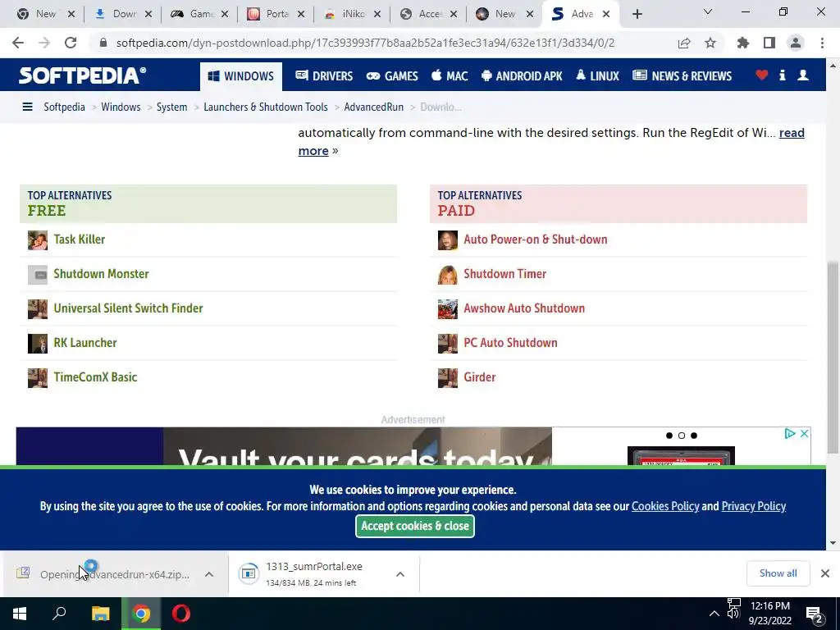Close the downloads bar
This screenshot has height=630, width=840.
pos(825,573)
